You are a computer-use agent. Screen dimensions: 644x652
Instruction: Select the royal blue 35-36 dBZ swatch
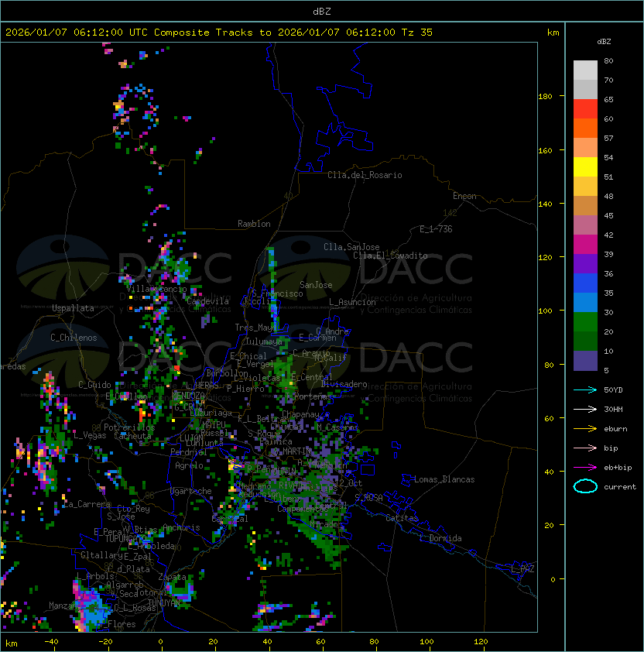coord(585,283)
